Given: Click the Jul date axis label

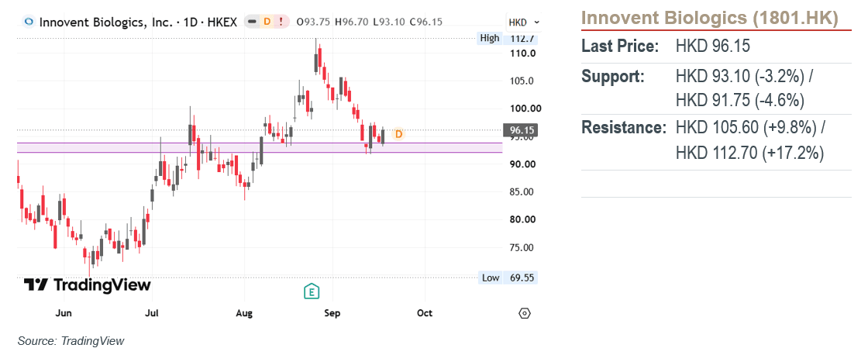Looking at the screenshot, I should pyautogui.click(x=152, y=313).
